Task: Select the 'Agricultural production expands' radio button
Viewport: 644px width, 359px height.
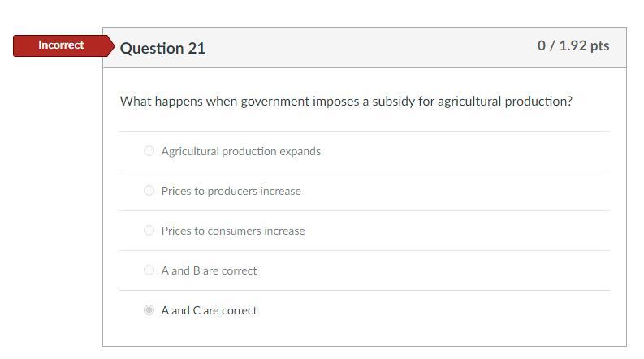Action: 149,150
